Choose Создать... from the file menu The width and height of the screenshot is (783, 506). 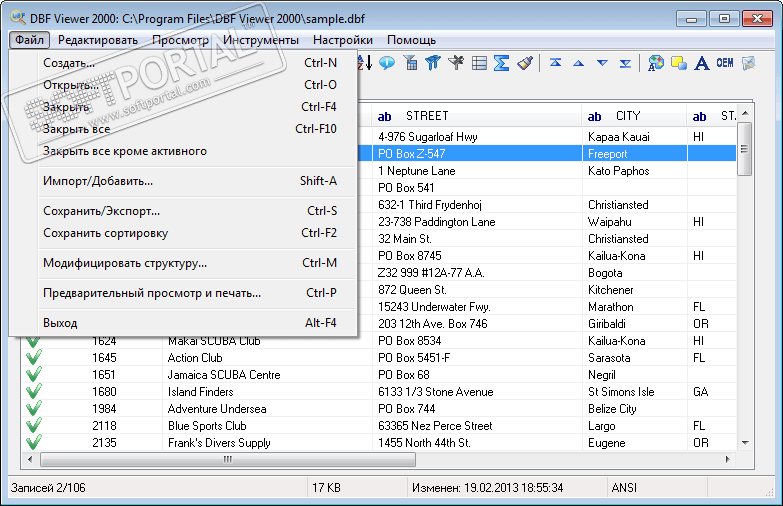click(x=190, y=63)
